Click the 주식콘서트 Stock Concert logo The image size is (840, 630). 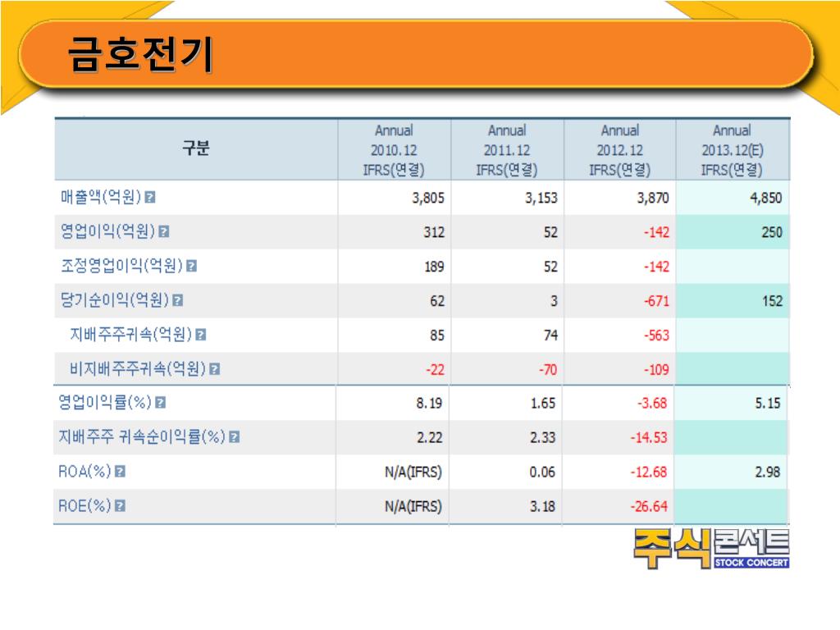(711, 548)
